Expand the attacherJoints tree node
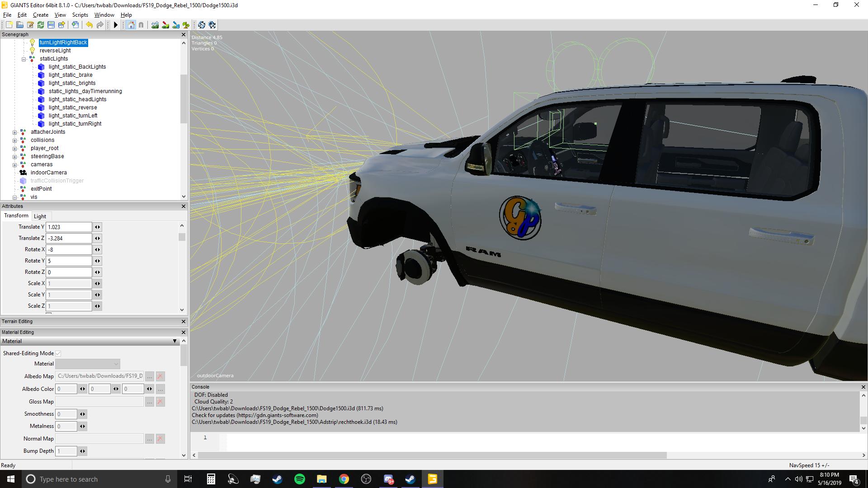 (x=14, y=132)
